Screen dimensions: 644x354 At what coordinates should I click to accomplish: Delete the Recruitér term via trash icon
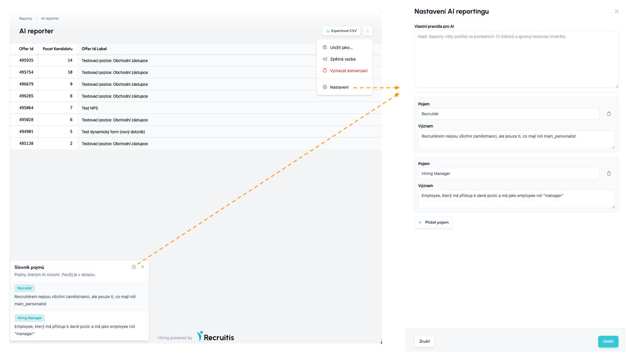tap(609, 114)
